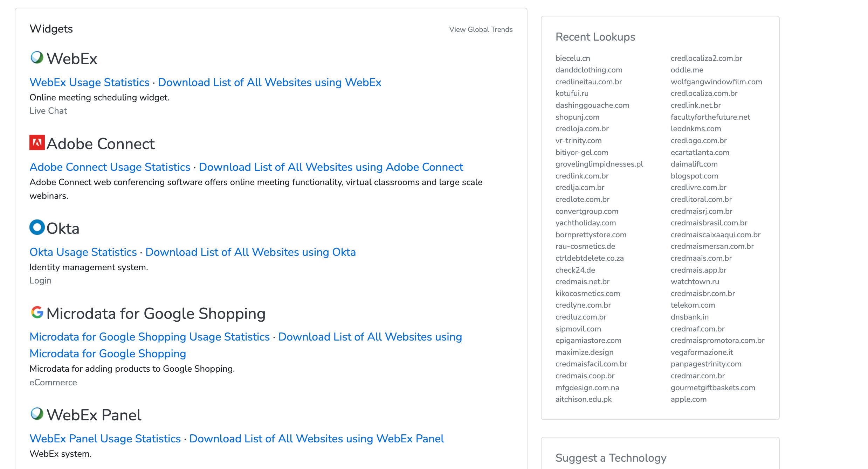Image resolution: width=868 pixels, height=469 pixels.
Task: Open biecelu.cn recent lookup
Action: pyautogui.click(x=573, y=58)
